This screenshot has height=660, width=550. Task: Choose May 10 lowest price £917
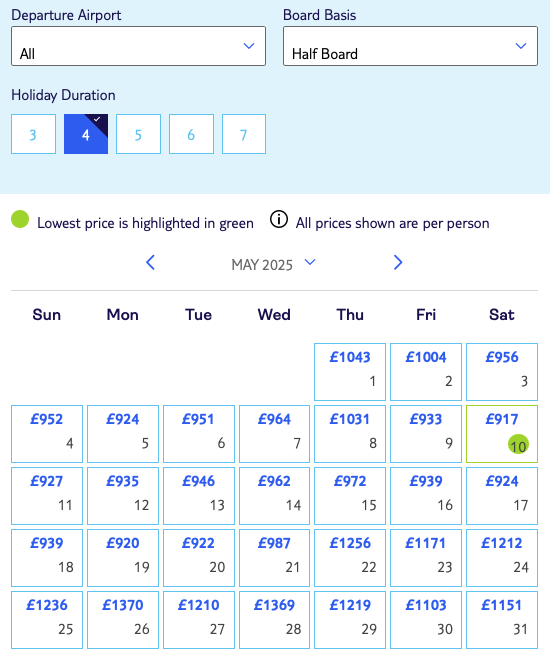pos(502,434)
